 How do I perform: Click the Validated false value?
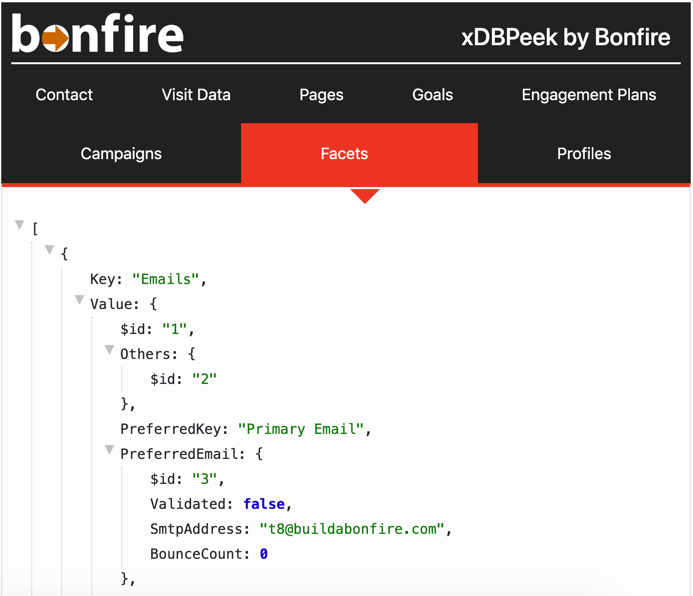tap(264, 504)
